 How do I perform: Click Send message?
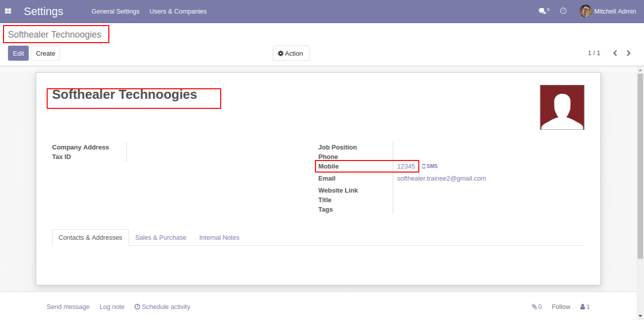tap(68, 307)
